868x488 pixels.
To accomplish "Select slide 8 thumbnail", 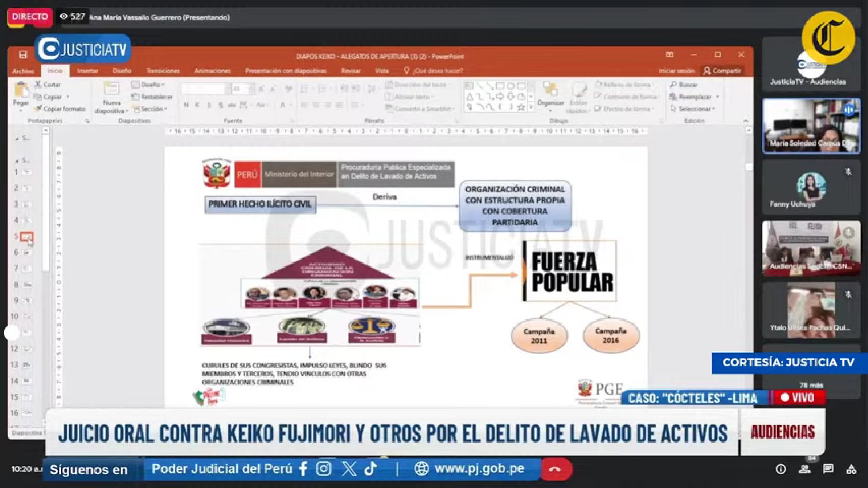I will pyautogui.click(x=27, y=284).
